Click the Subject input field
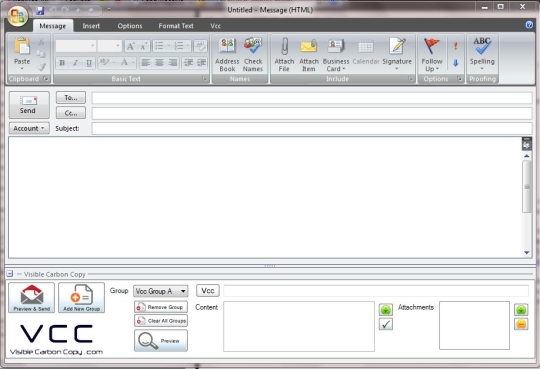Viewport: 540px width, 369px height. tap(312, 129)
